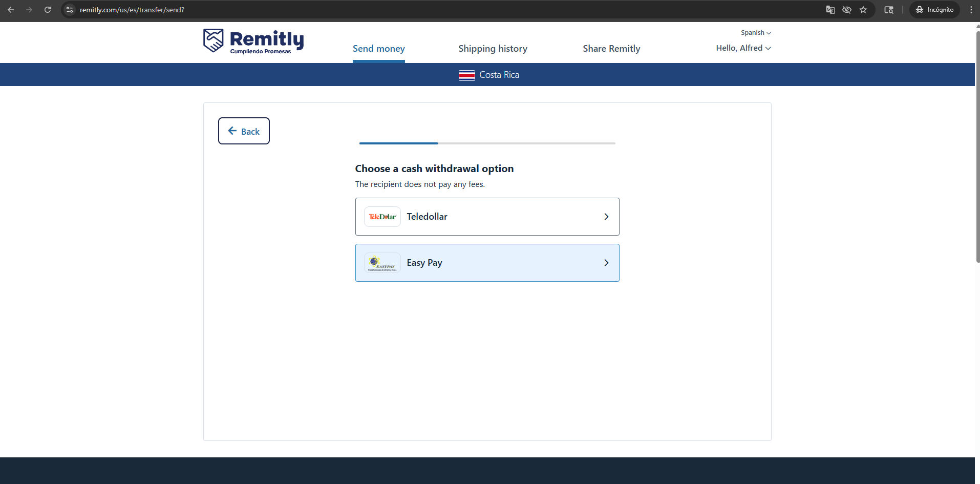Click the transfer progress bar
The height and width of the screenshot is (484, 980).
(487, 143)
